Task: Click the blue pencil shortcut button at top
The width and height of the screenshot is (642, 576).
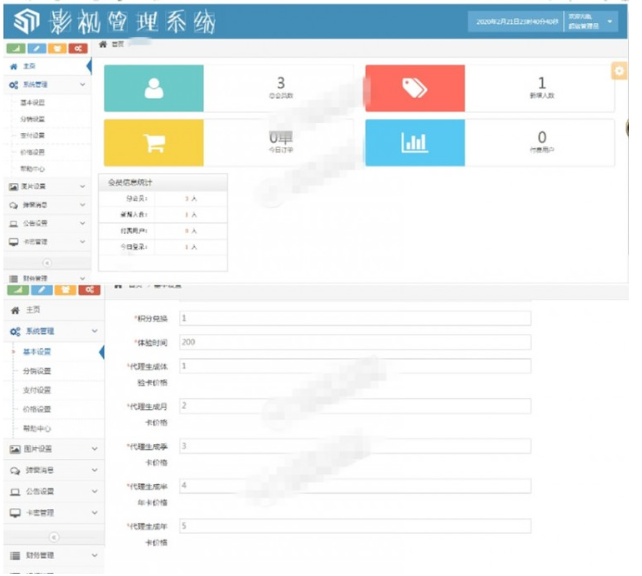Action: (x=38, y=47)
